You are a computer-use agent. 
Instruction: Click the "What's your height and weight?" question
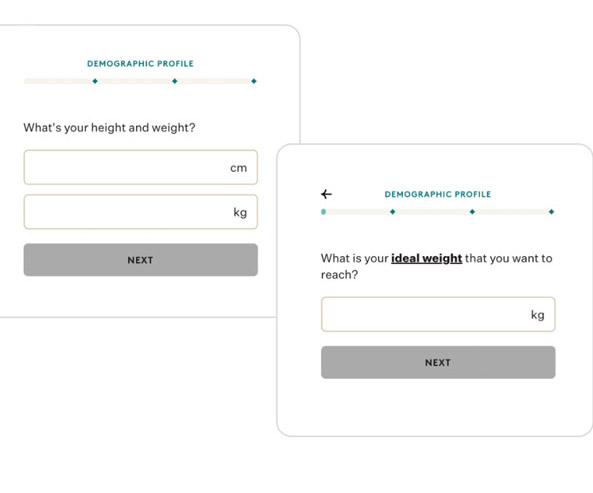click(109, 128)
